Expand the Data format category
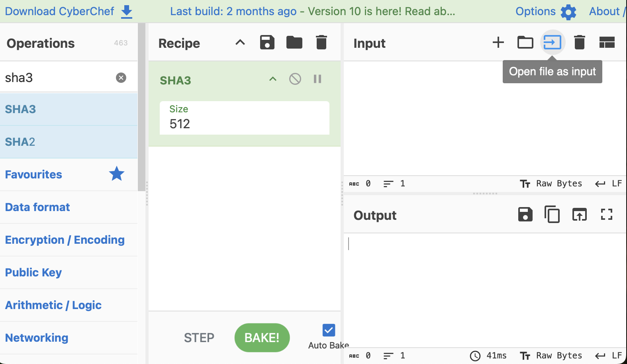627x364 pixels. (x=37, y=207)
